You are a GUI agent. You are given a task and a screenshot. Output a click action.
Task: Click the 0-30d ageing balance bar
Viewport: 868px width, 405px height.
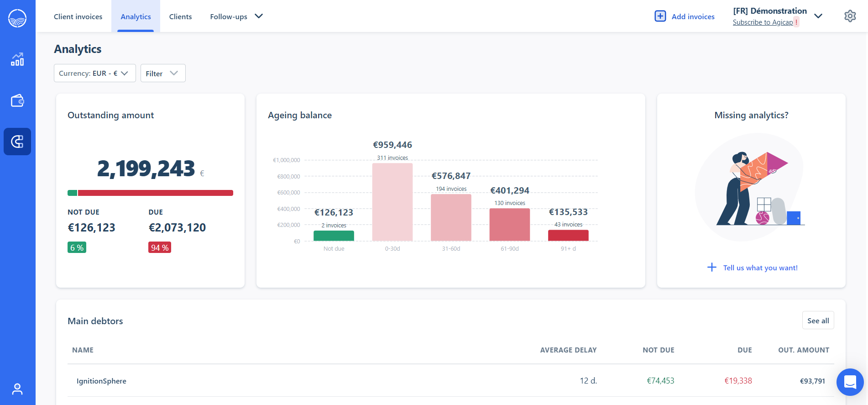[x=392, y=202]
